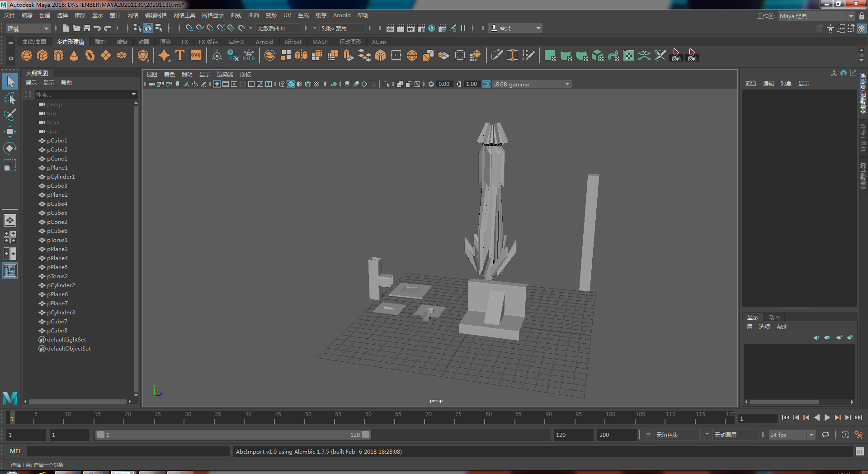Click the Outliner horizontal scrollbar
Screen dimensions: 868x474
point(78,401)
